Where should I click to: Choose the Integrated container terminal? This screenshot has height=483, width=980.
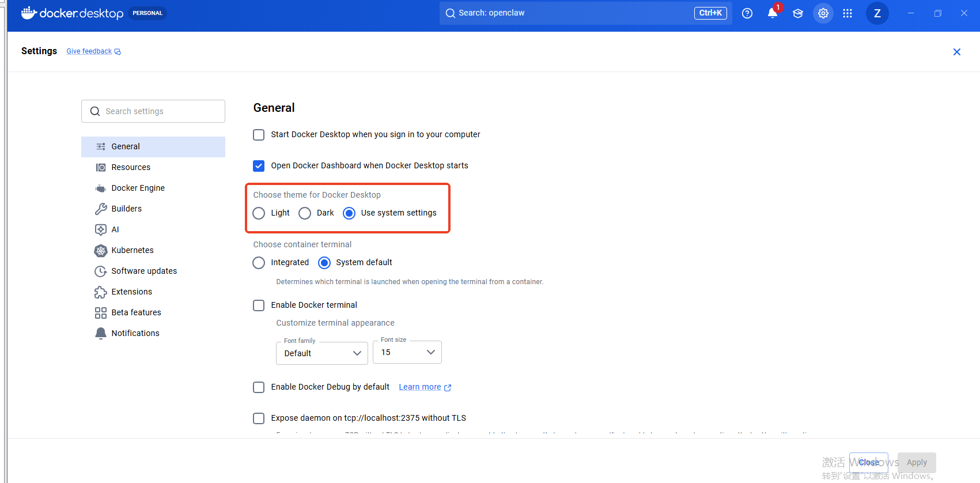pos(259,263)
